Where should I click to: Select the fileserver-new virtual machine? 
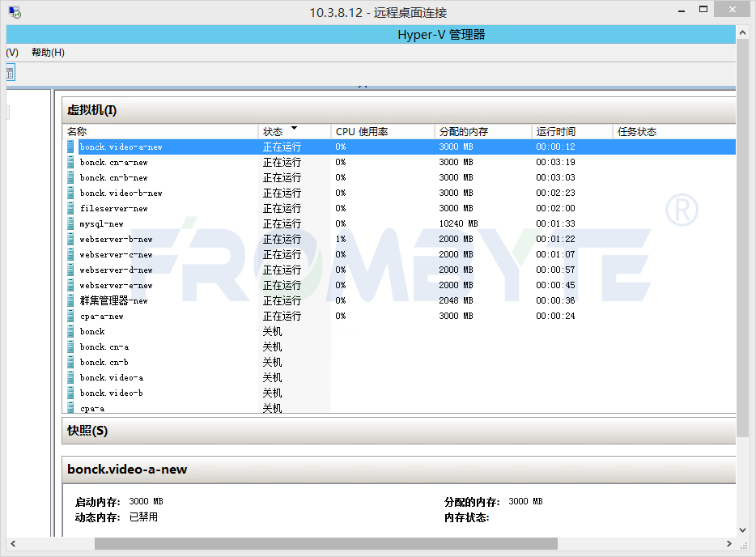point(114,208)
